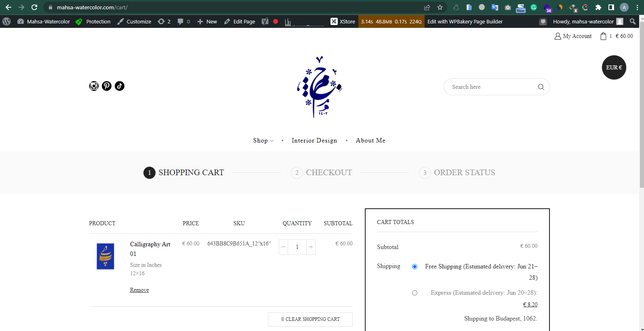
Task: Click the browser forward arrow
Action: (21, 7)
